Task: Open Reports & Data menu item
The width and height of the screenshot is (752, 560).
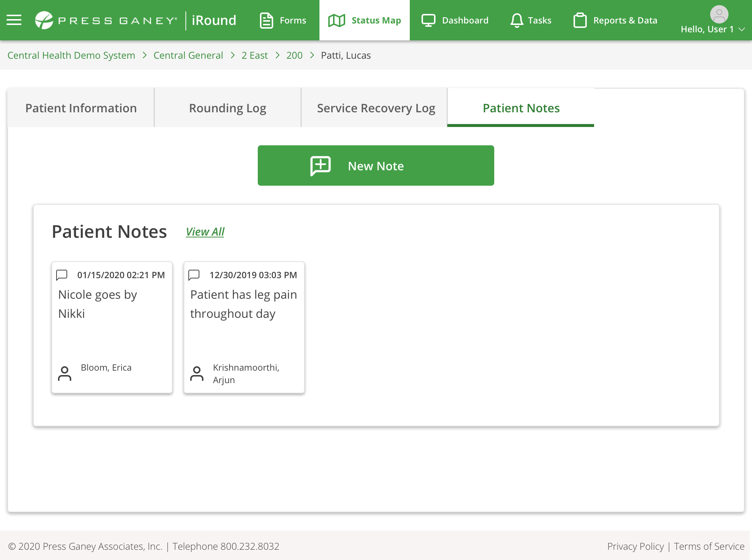Action: point(615,20)
